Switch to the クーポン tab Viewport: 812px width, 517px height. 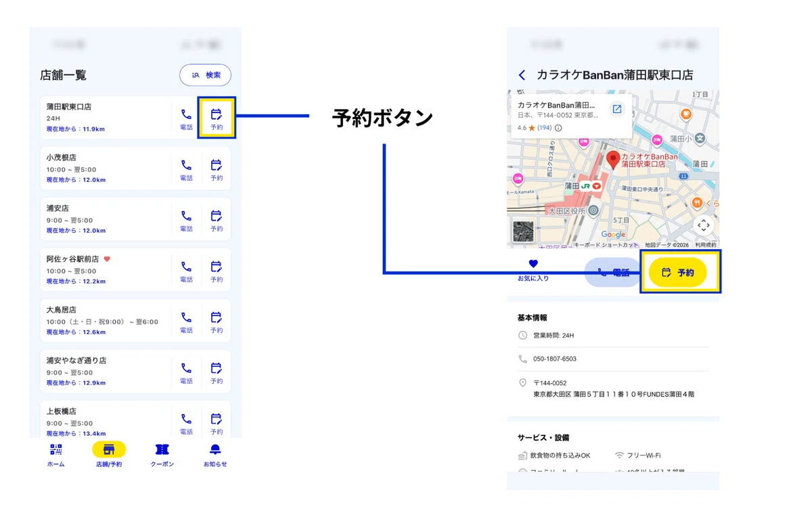click(x=162, y=455)
